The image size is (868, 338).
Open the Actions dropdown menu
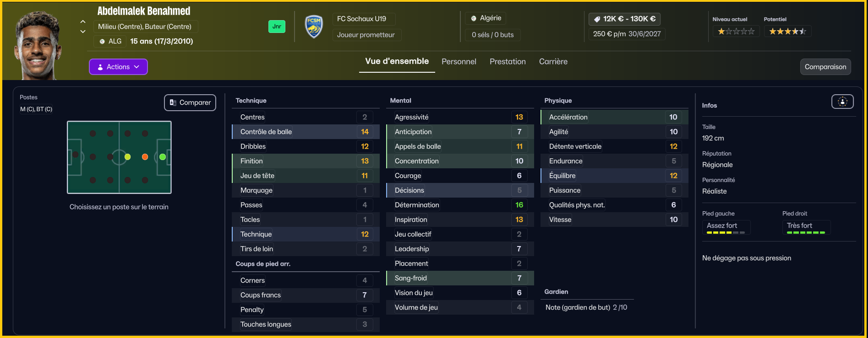[118, 67]
